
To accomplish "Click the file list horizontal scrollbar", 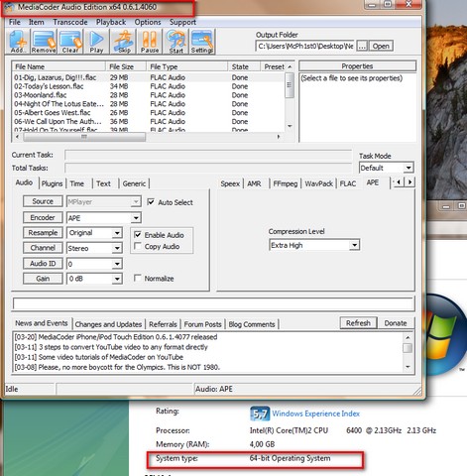I will [148, 137].
